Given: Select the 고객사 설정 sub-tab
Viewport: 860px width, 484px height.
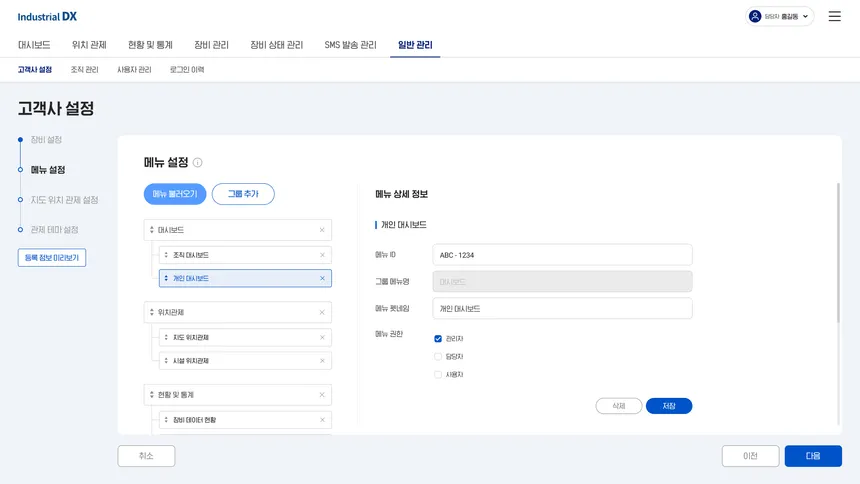Looking at the screenshot, I should click(x=35, y=70).
